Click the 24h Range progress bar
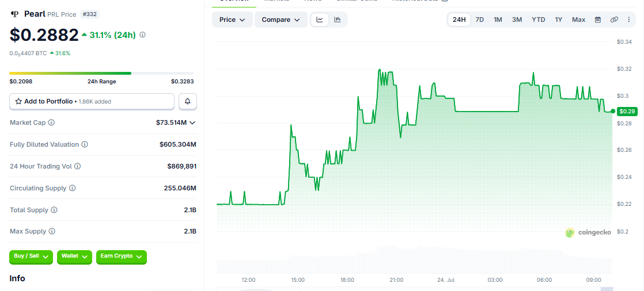The image size is (644, 291). [101, 74]
